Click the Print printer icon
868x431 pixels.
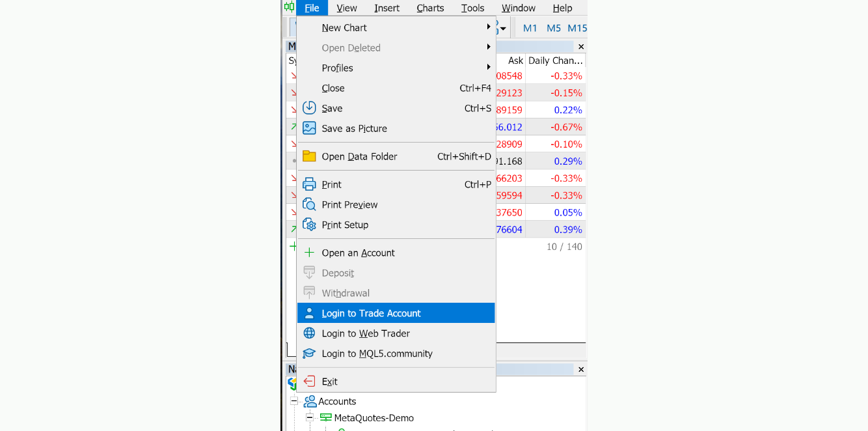(x=309, y=184)
